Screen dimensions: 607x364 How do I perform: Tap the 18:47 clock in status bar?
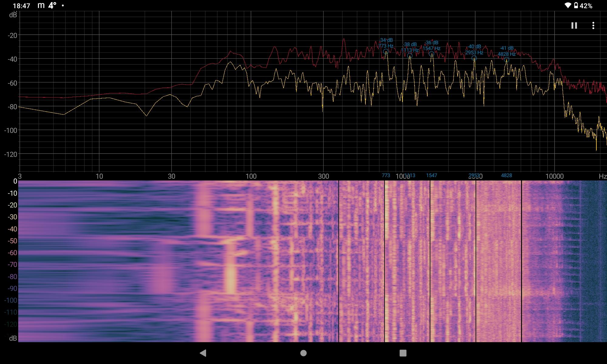point(22,6)
